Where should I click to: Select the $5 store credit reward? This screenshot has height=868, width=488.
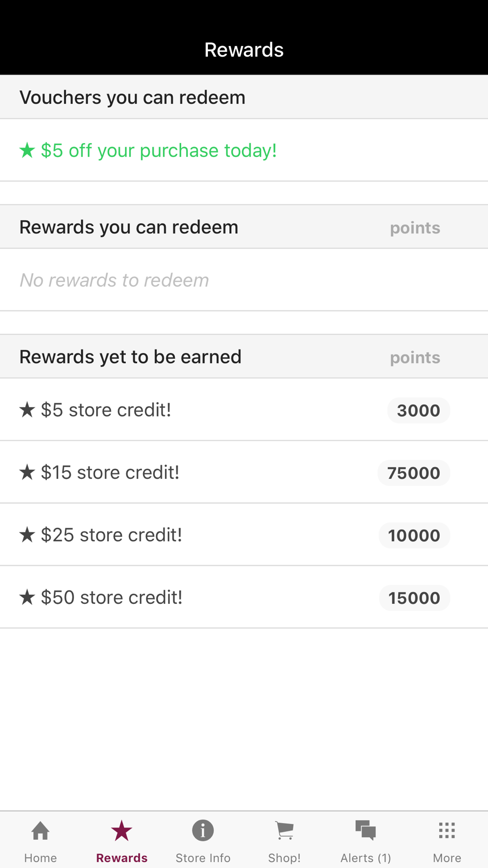click(x=106, y=410)
